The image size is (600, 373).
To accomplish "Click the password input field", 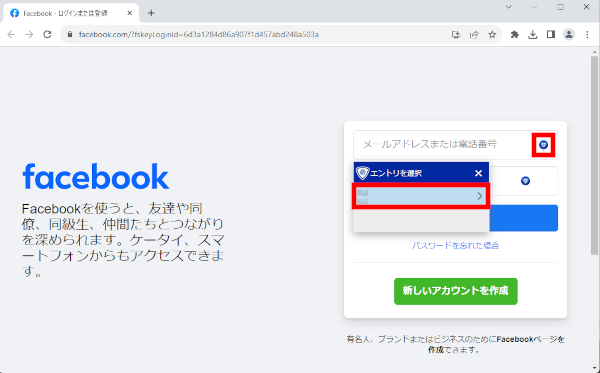I will (x=523, y=181).
